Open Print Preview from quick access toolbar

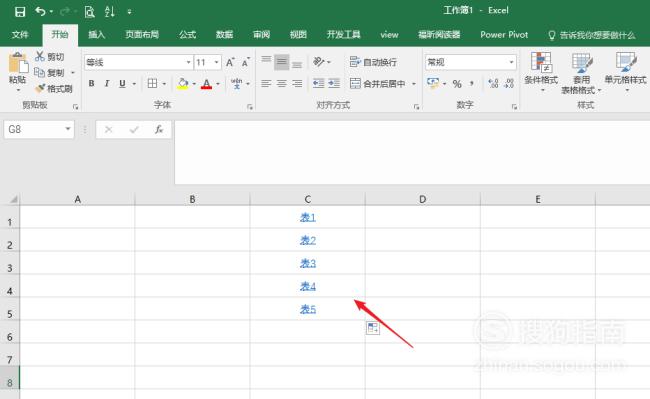pyautogui.click(x=89, y=12)
